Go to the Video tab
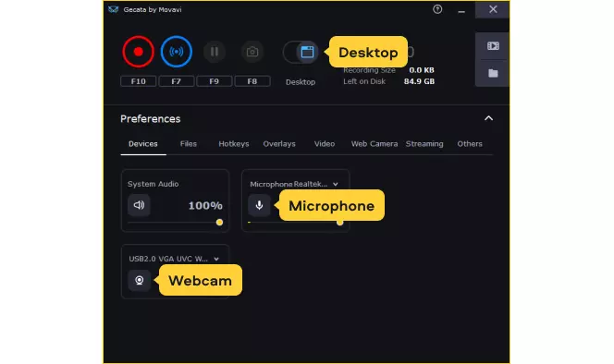 [325, 144]
